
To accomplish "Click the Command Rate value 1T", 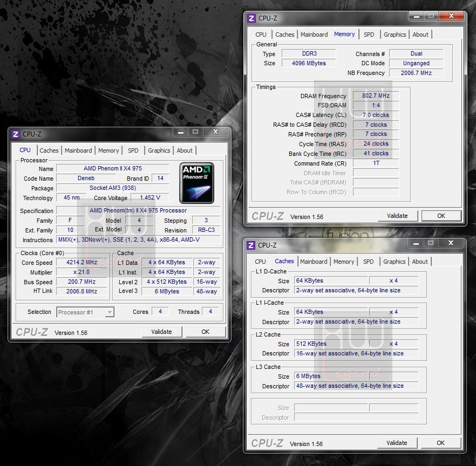I will [376, 163].
